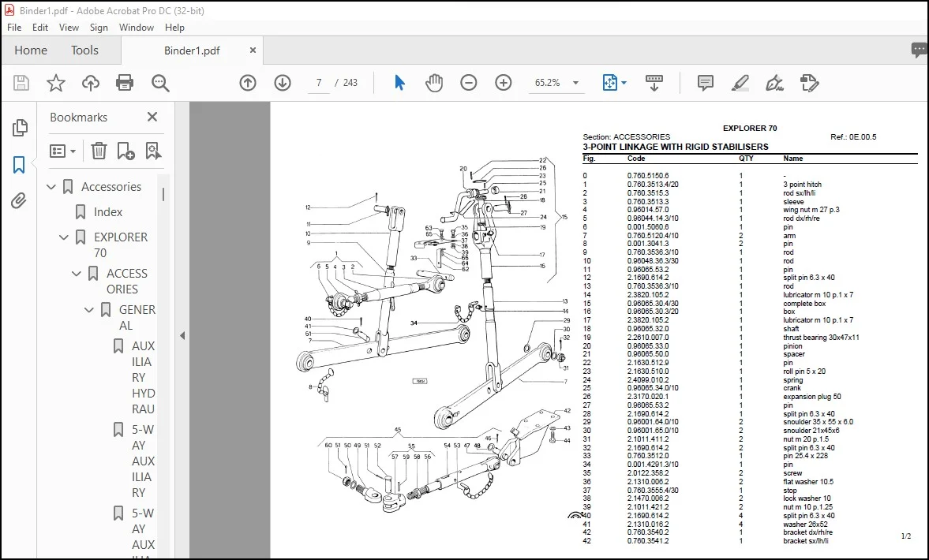Click the 'expansion plug 50' part name
This screenshot has height=560, width=929.
click(x=812, y=397)
